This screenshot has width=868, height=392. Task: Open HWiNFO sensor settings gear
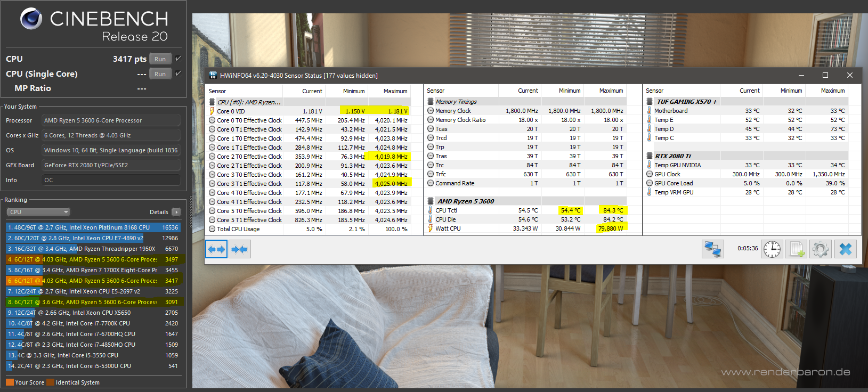[821, 249]
